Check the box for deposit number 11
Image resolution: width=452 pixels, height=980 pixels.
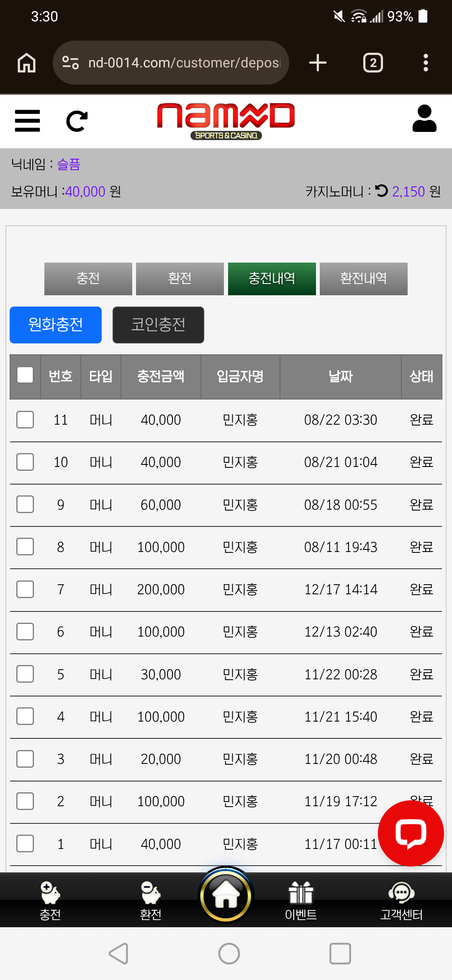point(25,420)
